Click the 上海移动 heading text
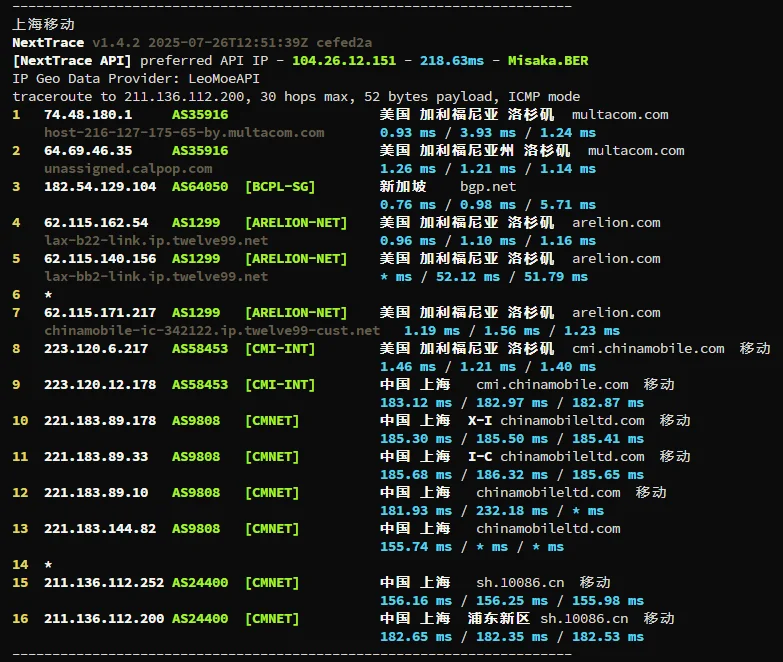Screen dimensions: 783x662 pos(43,24)
